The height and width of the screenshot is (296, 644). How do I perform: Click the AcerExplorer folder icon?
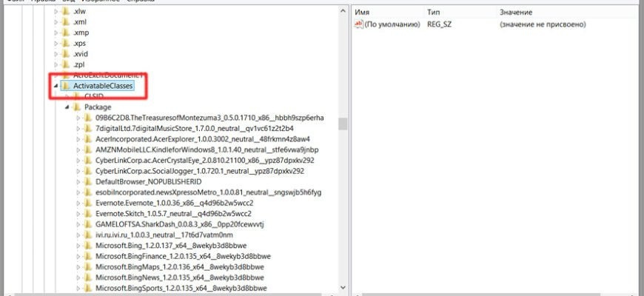pyautogui.click(x=88, y=139)
